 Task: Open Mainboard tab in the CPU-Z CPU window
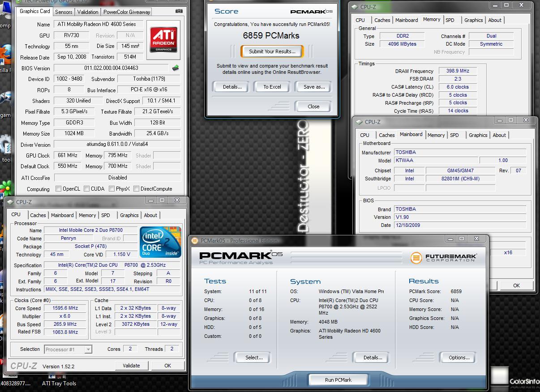(x=62, y=215)
